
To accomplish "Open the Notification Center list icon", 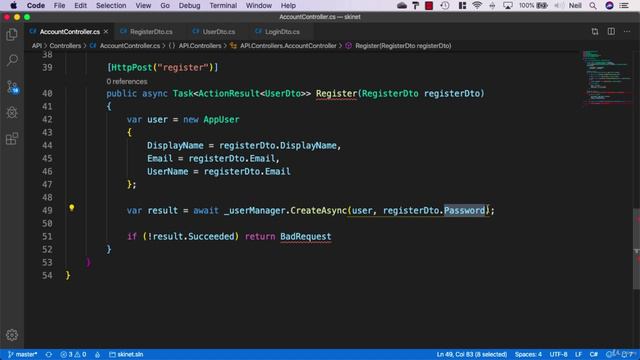I will (624, 6).
